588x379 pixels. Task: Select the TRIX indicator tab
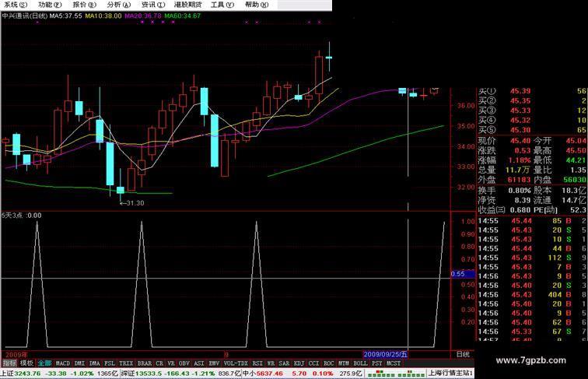126,363
